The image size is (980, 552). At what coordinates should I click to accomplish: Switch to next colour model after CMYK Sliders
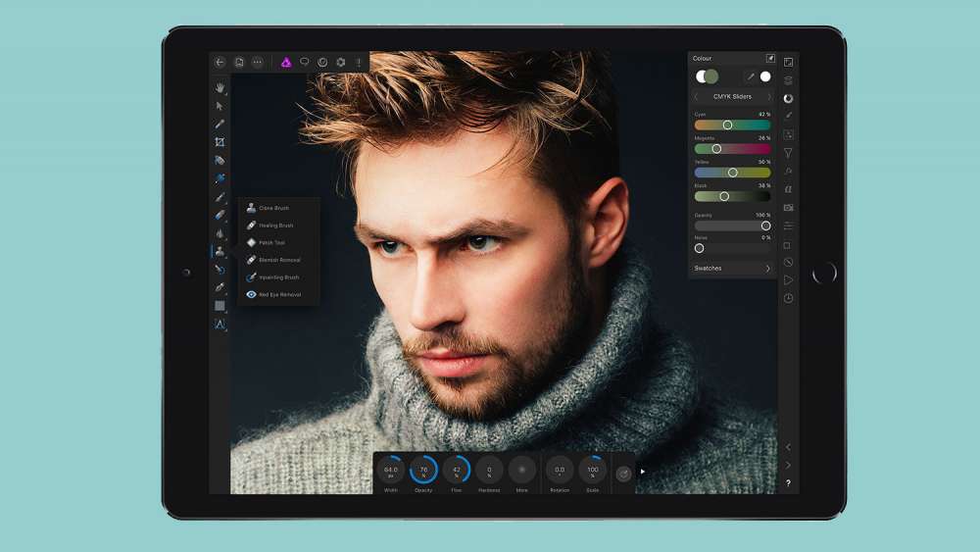pyautogui.click(x=769, y=97)
